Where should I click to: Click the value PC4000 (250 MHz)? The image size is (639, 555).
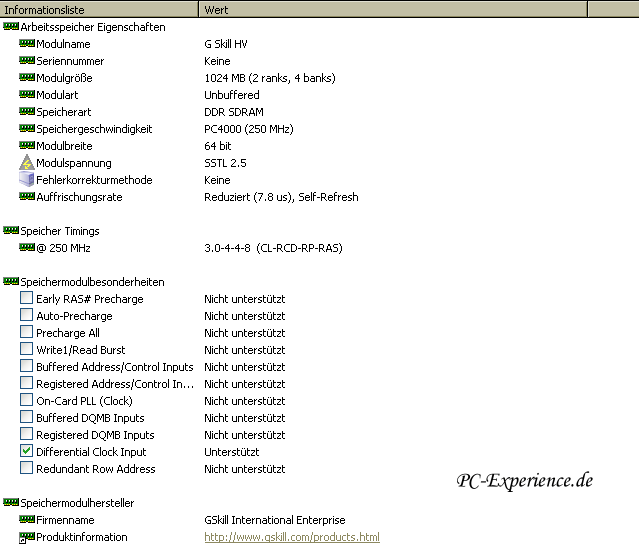tap(249, 129)
